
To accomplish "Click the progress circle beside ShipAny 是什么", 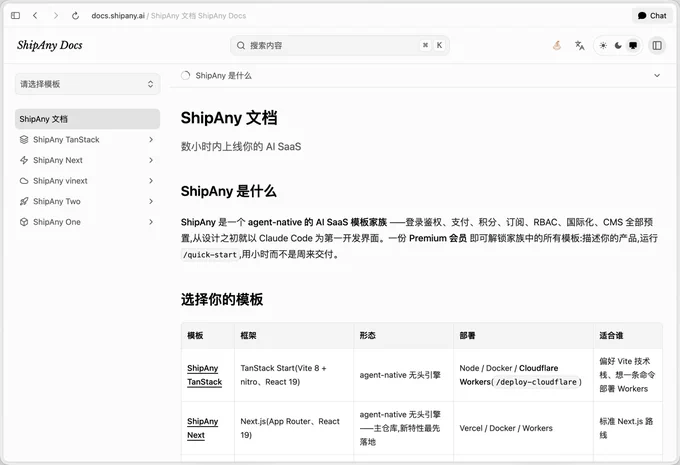I will coord(186,75).
